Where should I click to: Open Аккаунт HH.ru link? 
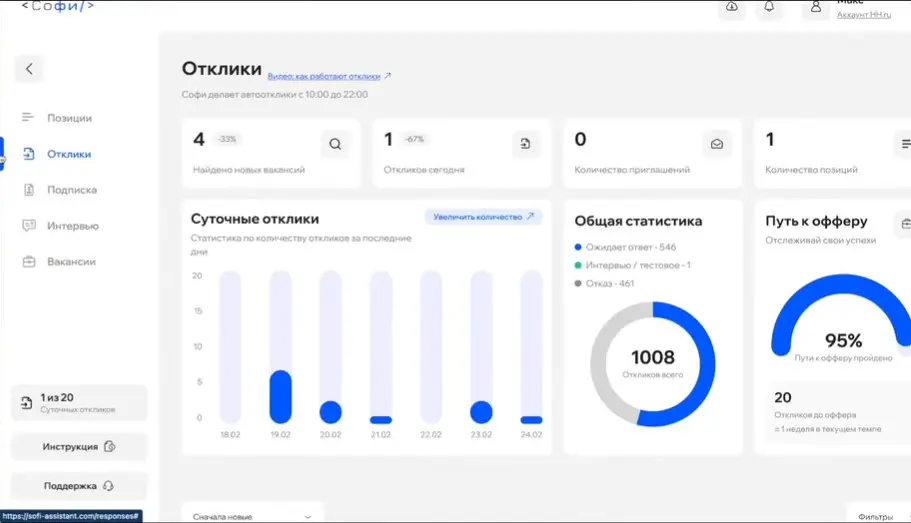(x=863, y=15)
